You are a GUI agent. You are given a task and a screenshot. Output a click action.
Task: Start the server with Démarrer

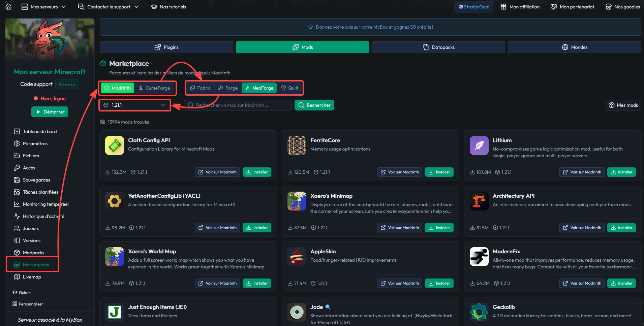[x=50, y=112]
